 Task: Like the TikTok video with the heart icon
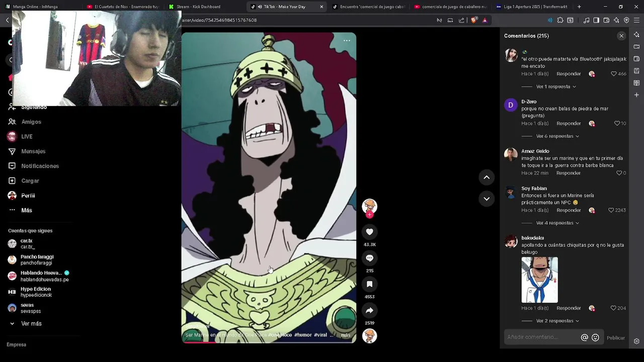tap(369, 232)
